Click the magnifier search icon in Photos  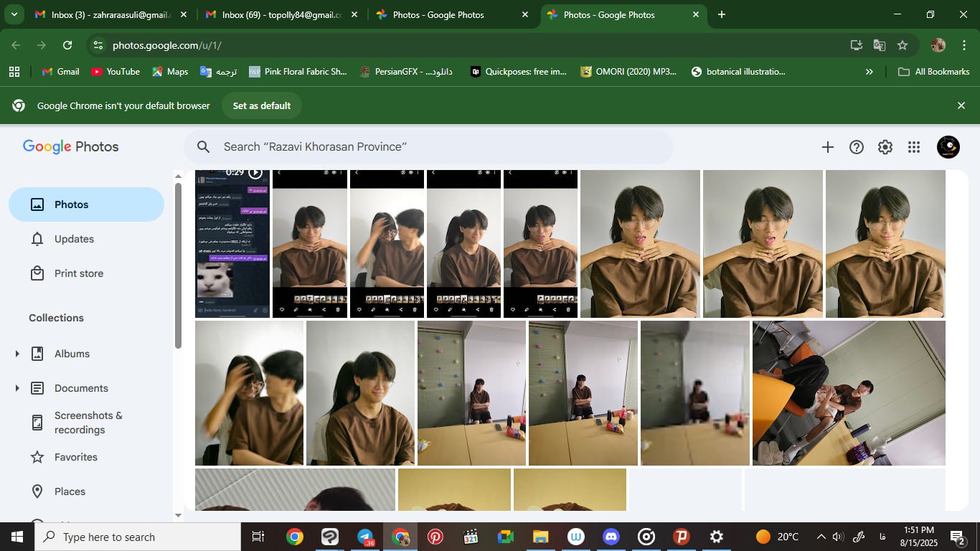click(204, 147)
